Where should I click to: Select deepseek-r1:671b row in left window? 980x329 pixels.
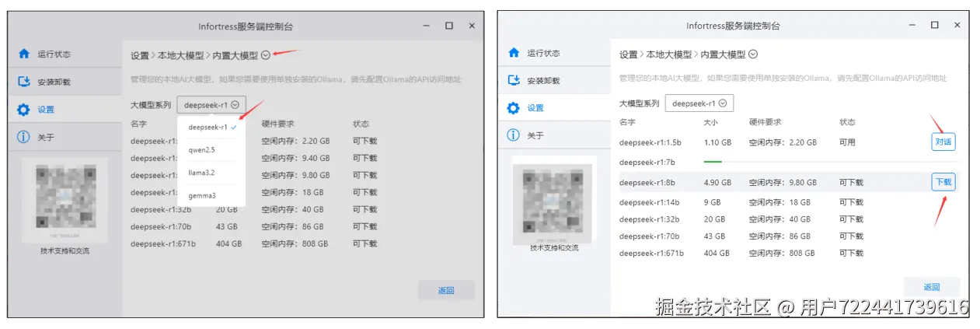click(x=302, y=243)
